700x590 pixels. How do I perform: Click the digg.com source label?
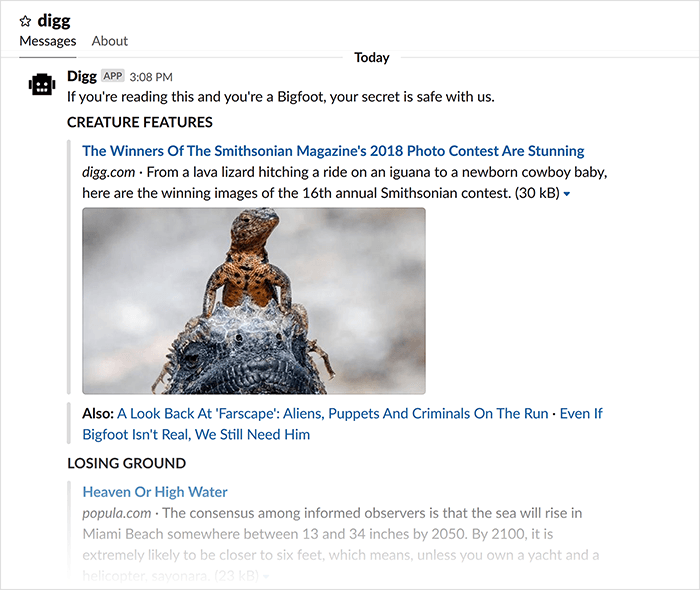click(108, 172)
